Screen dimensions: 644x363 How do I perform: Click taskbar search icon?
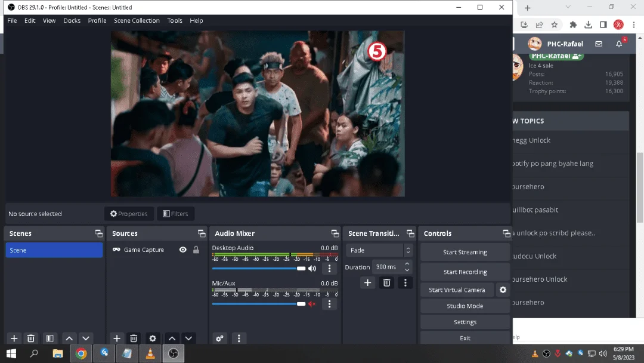pyautogui.click(x=34, y=353)
